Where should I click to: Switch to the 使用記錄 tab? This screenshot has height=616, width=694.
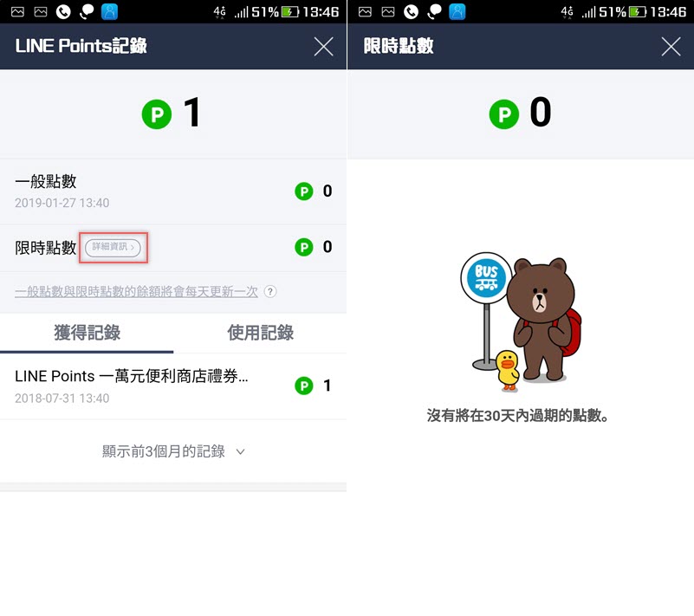(260, 333)
